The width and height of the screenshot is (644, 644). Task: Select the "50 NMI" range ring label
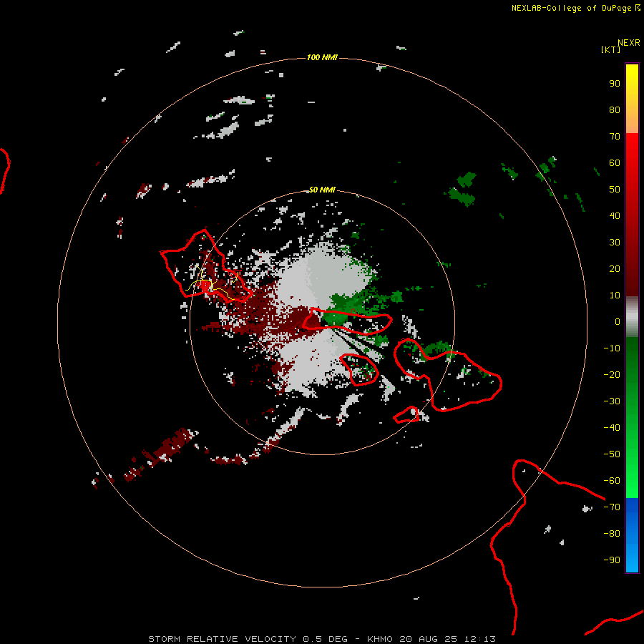[x=322, y=190]
